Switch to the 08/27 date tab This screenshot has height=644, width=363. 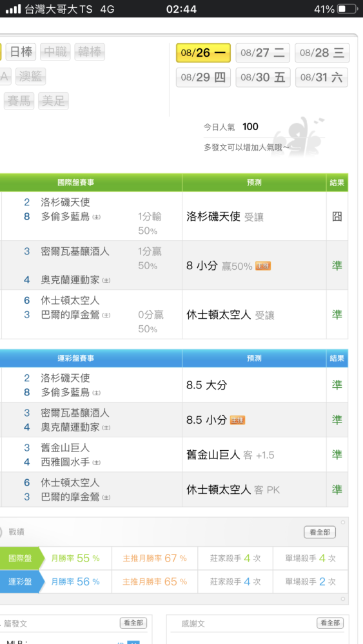pyautogui.click(x=262, y=53)
